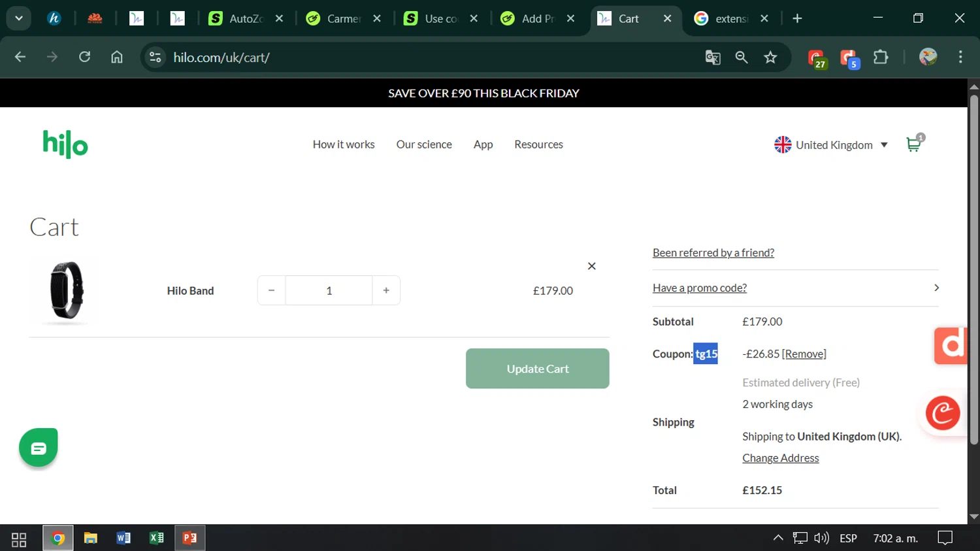Screen dimensions: 980x551
Task: Open PowerPoint from the taskbar
Action: 189,539
